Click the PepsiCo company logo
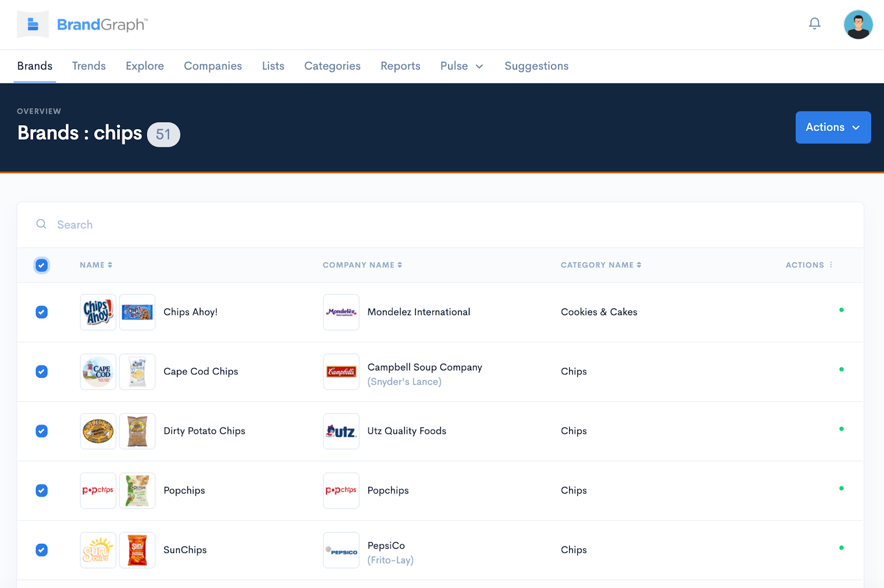The image size is (884, 588). (x=341, y=550)
